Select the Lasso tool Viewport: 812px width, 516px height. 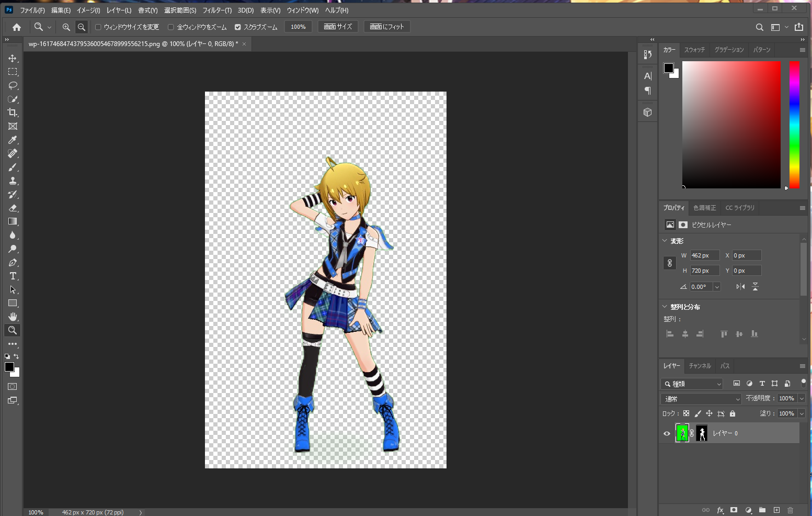click(x=13, y=85)
